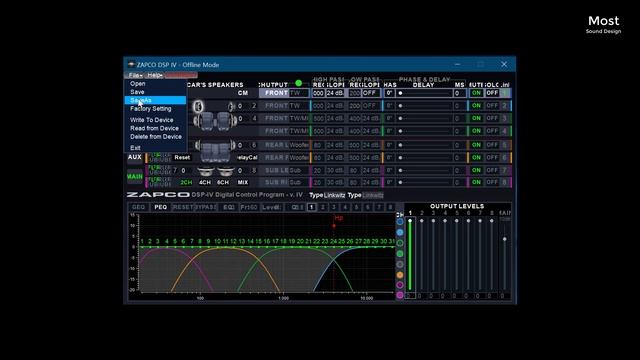Toggle mute ON button for channel 1
The height and width of the screenshot is (360, 640).
[476, 93]
